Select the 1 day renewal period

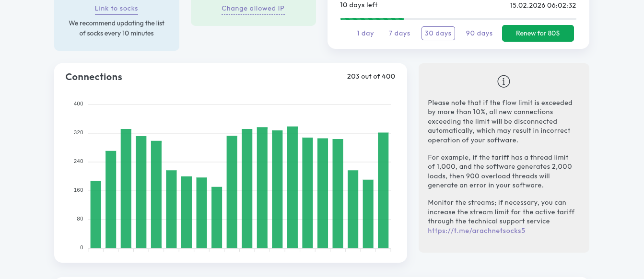point(365,33)
